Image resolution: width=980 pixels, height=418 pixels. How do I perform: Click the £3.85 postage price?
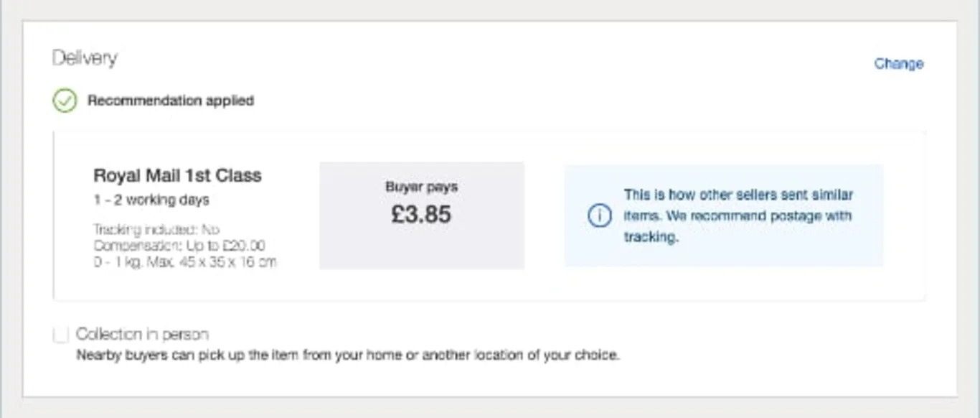[421, 215]
